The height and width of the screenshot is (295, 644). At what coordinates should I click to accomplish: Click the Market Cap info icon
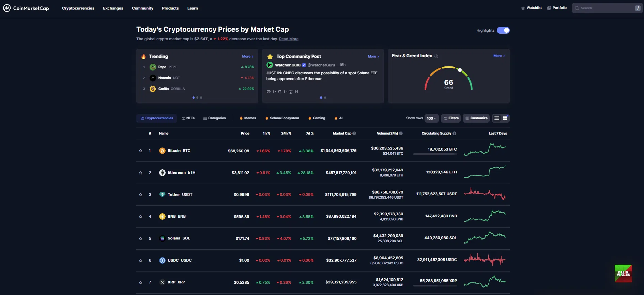point(354,134)
